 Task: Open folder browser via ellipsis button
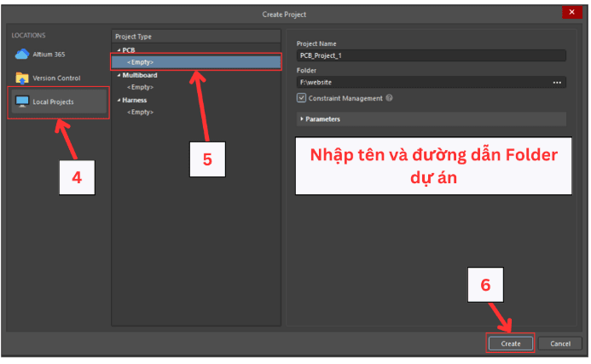(x=557, y=83)
